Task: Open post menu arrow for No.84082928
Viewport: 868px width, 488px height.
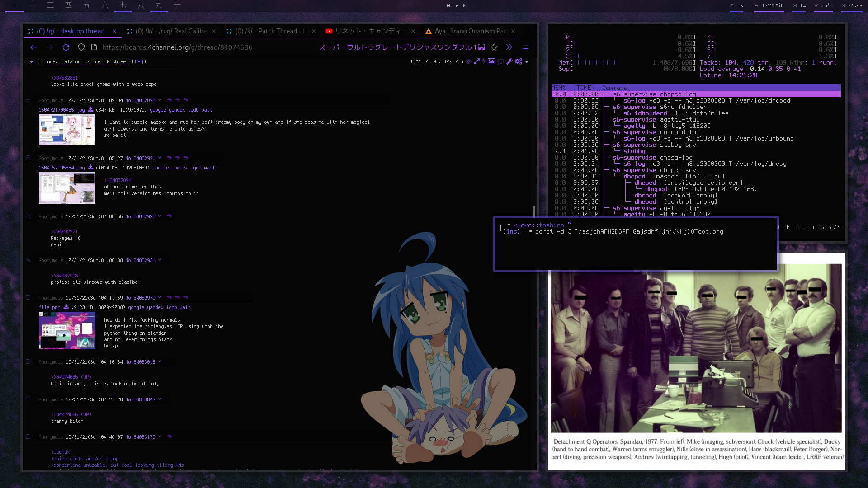Action: coord(160,216)
